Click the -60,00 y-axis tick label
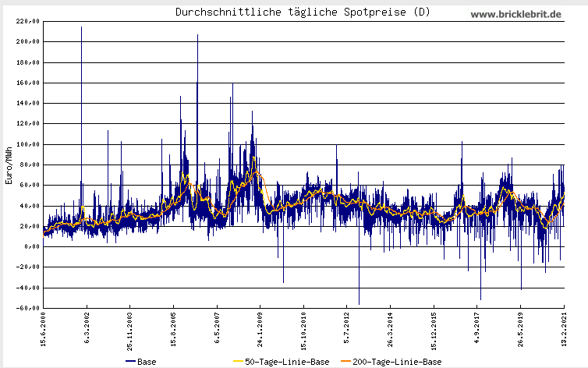This screenshot has height=368, width=588. click(28, 308)
